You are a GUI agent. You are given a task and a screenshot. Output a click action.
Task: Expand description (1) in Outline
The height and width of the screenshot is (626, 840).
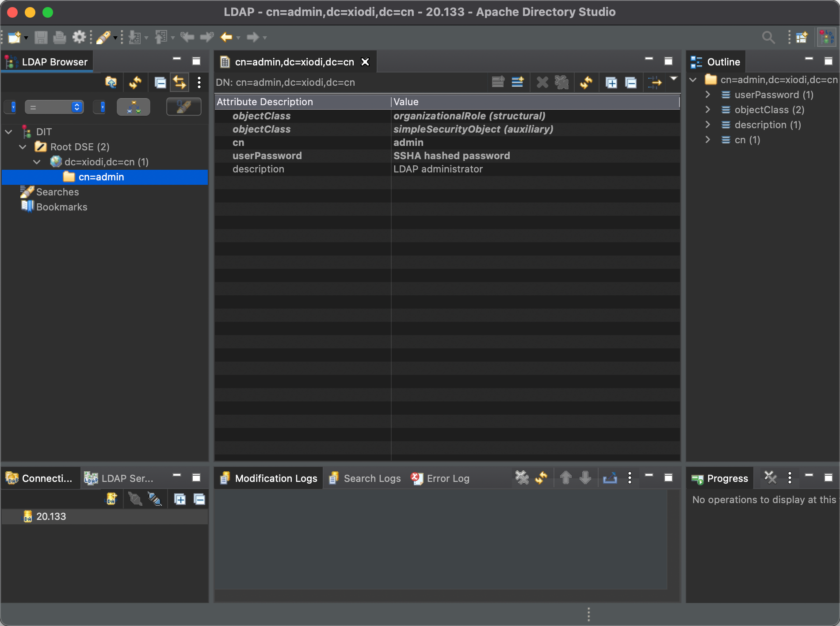pos(708,125)
